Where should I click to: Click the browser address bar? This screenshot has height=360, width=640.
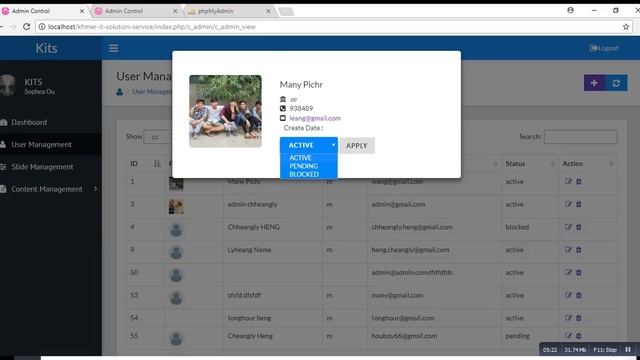(x=333, y=27)
